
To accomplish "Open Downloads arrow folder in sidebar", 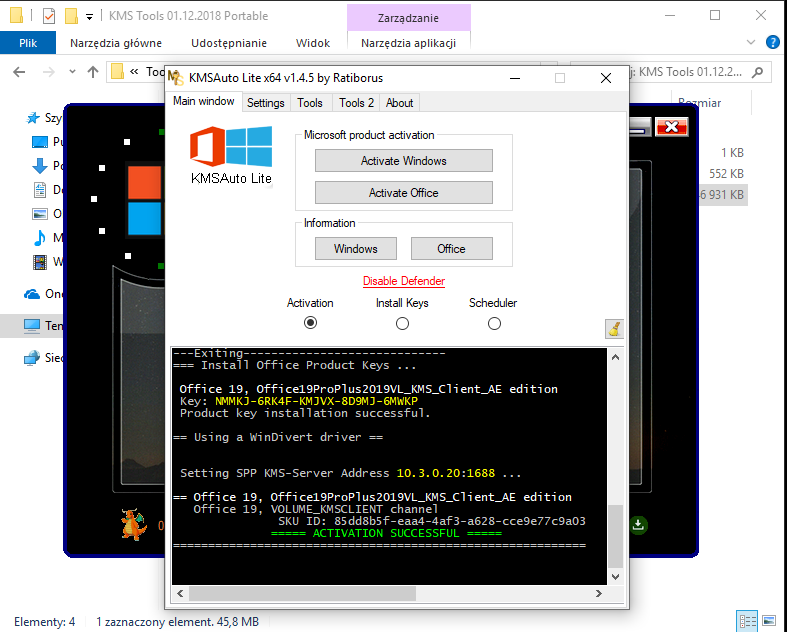I will [x=40, y=166].
